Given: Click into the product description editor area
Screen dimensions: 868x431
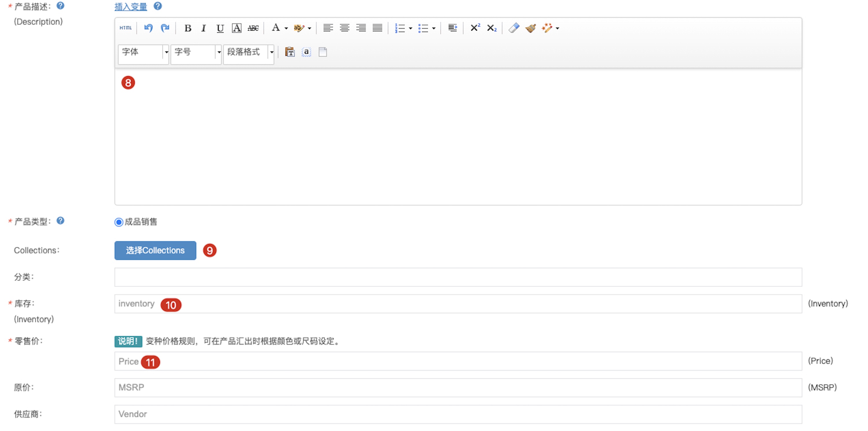Looking at the screenshot, I should [458, 136].
